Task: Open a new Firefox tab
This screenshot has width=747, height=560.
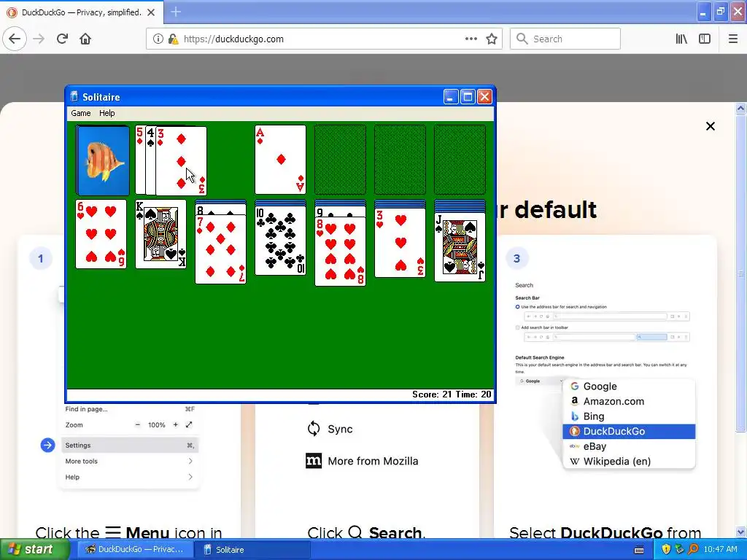Action: point(176,12)
